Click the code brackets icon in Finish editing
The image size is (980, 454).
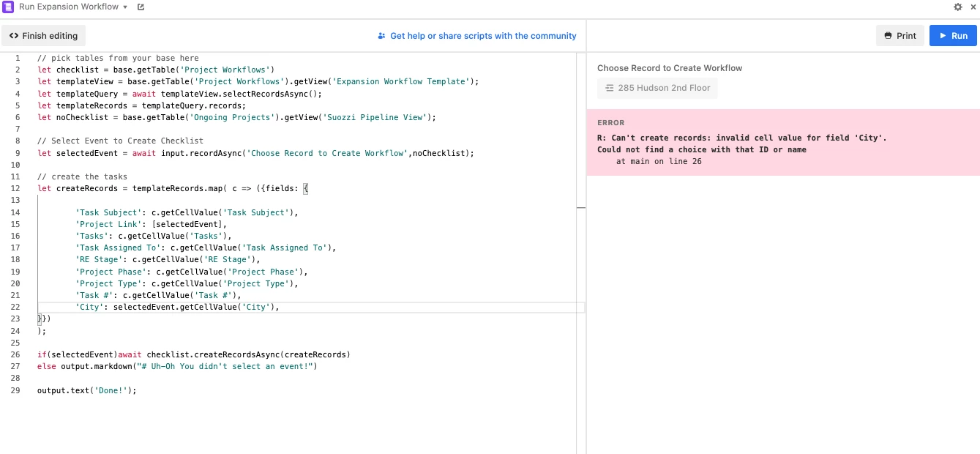tap(14, 35)
